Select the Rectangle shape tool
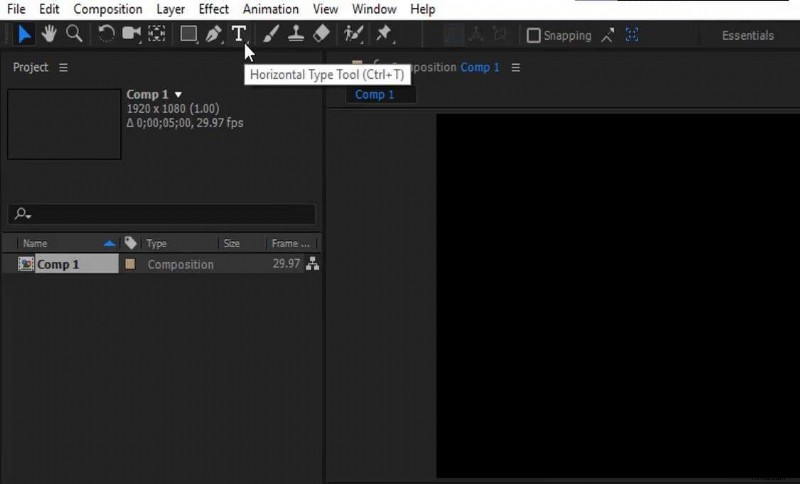Viewport: 800px width, 484px height. point(188,34)
